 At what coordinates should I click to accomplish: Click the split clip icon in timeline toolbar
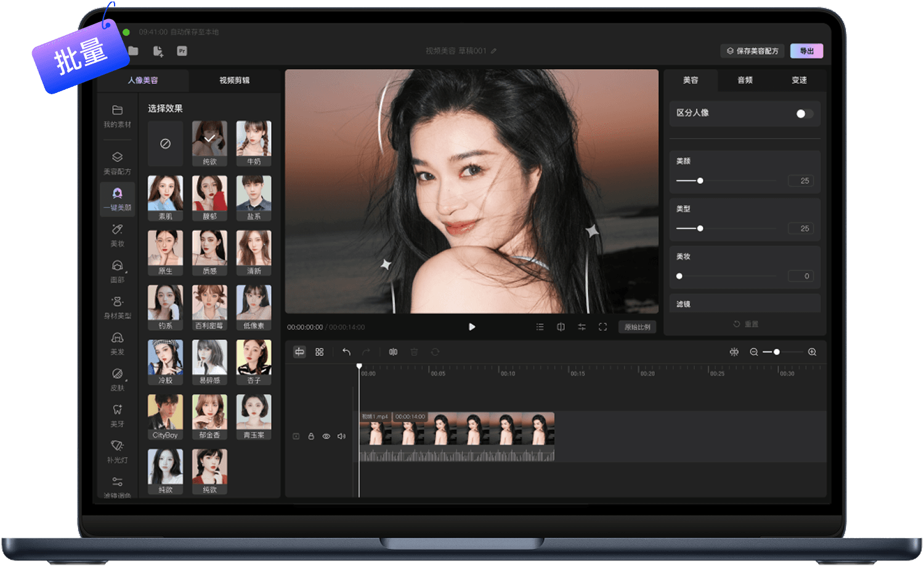coord(393,352)
